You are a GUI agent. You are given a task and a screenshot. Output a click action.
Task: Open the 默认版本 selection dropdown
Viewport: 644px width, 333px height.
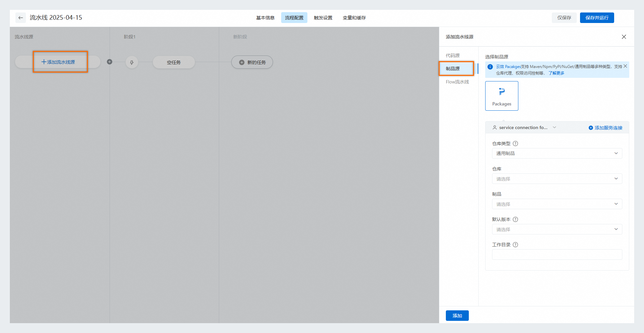tap(557, 229)
